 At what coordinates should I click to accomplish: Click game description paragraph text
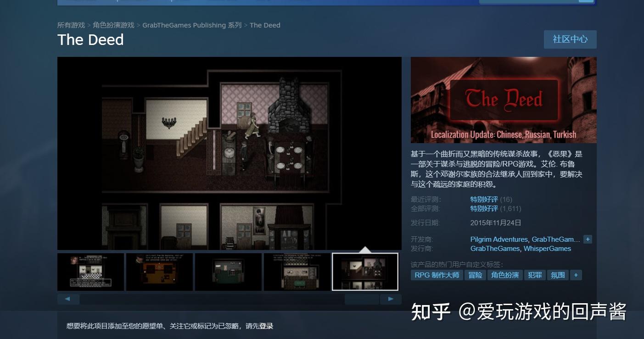(x=497, y=169)
